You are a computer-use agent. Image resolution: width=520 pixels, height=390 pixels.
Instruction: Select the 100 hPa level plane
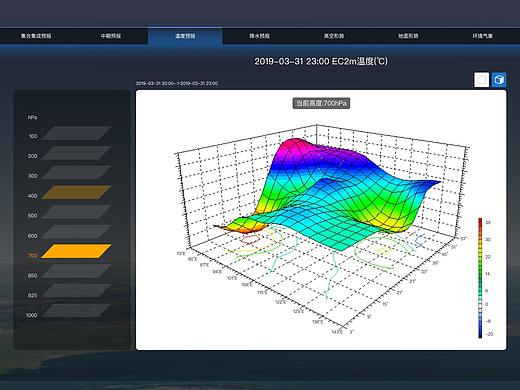pos(76,133)
